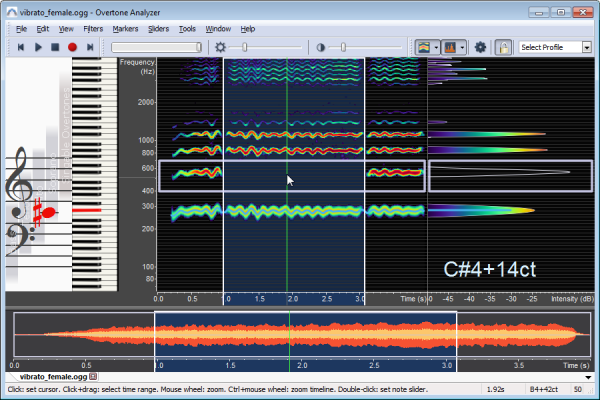Minimize the Overtone Analyzer window
This screenshot has height=400, width=600.
click(539, 13)
